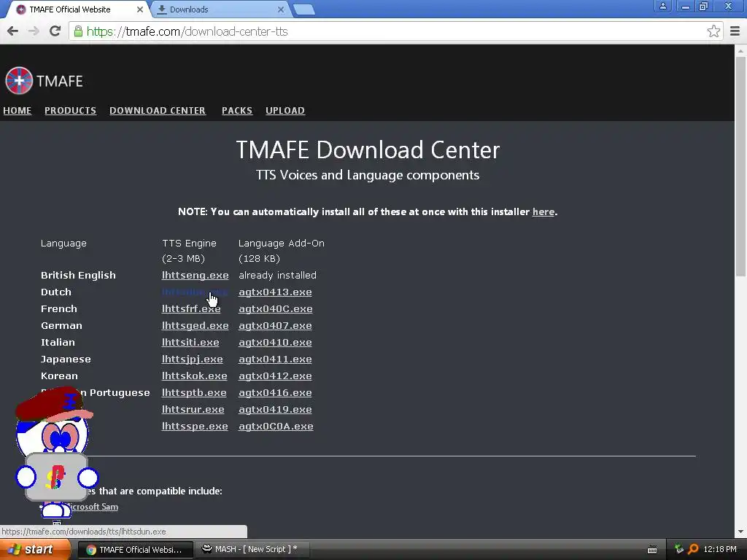Click the TMAFE logo icon
The image size is (747, 560).
pyautogui.click(x=19, y=80)
